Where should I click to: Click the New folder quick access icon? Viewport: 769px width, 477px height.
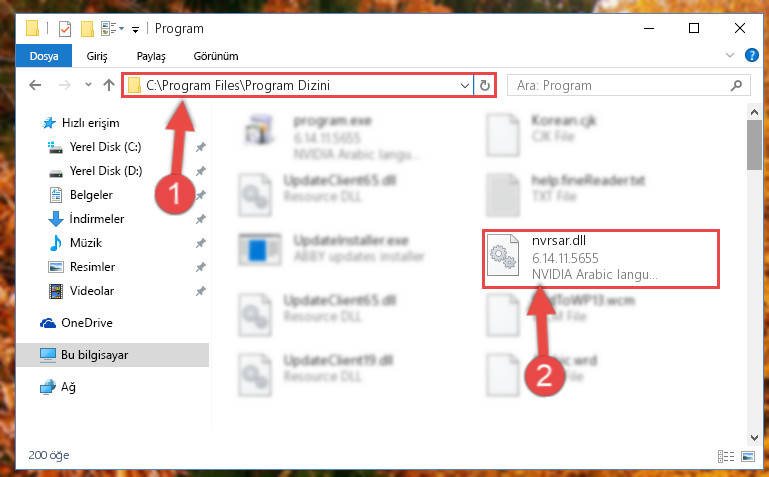87,29
